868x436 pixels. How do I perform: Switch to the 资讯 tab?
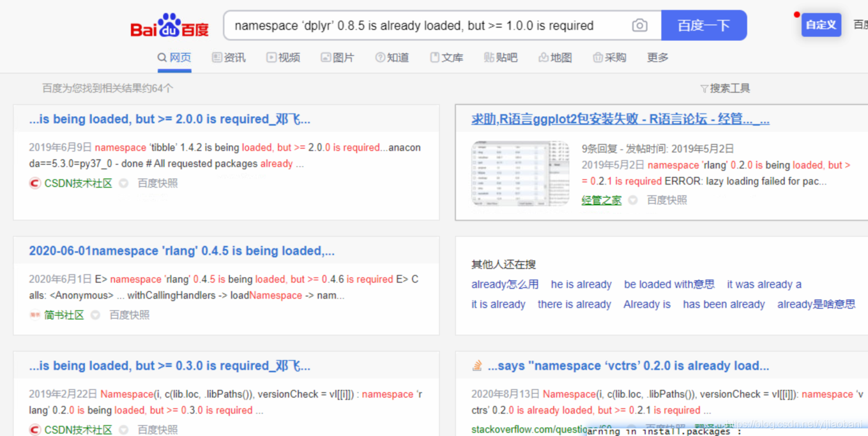coord(229,57)
